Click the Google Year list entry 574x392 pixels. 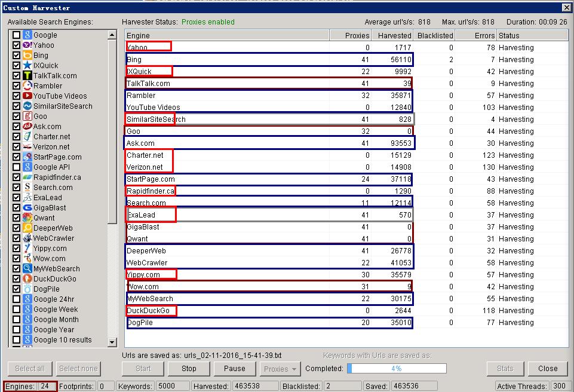pyautogui.click(x=54, y=330)
